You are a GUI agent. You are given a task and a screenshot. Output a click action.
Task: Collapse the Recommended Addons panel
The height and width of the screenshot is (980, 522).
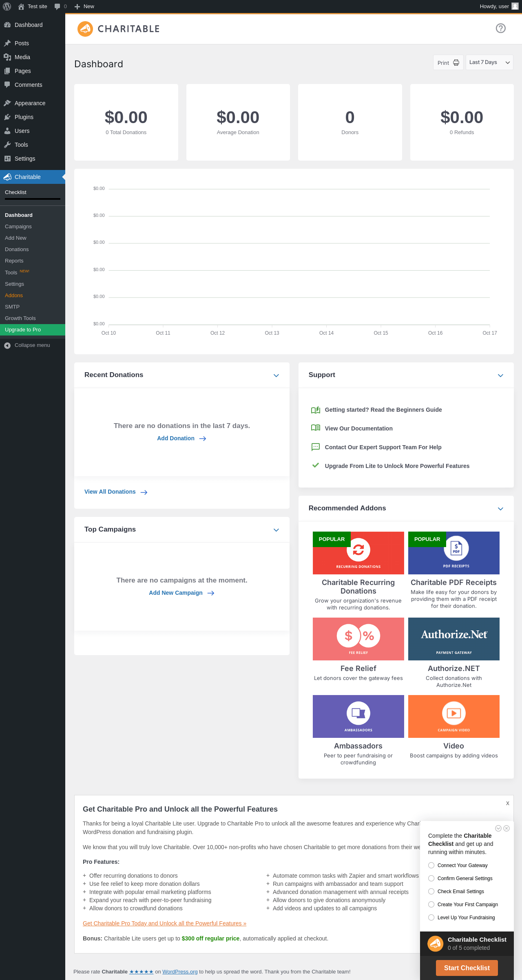pyautogui.click(x=500, y=509)
